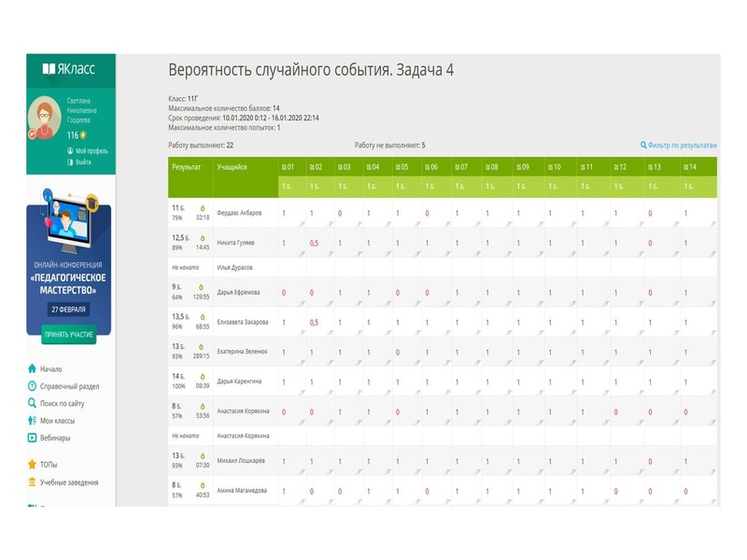Open Михаил Лошкарёв's 13-point result
747x560 pixels.
point(179,460)
